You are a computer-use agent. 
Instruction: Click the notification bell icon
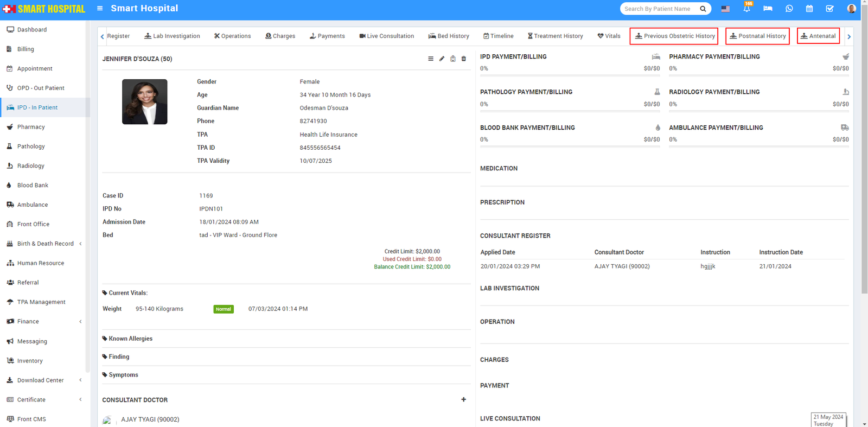point(746,9)
